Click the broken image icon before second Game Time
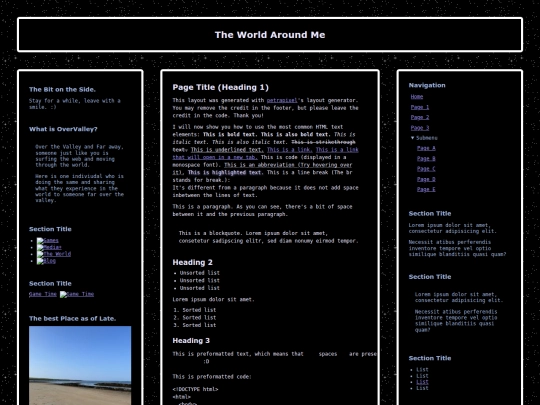Viewport: 540px width, 405px height. 63,294
